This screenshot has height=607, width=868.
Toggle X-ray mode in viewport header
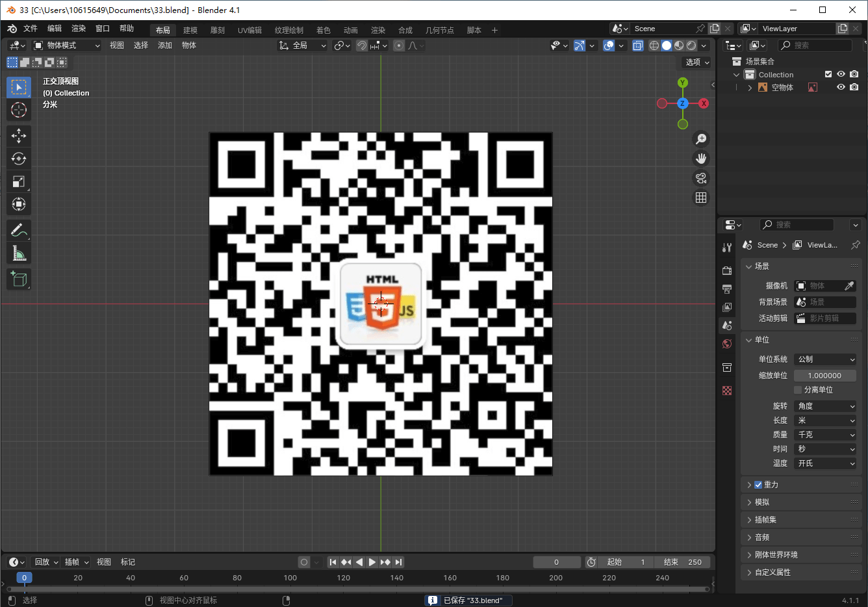(638, 45)
